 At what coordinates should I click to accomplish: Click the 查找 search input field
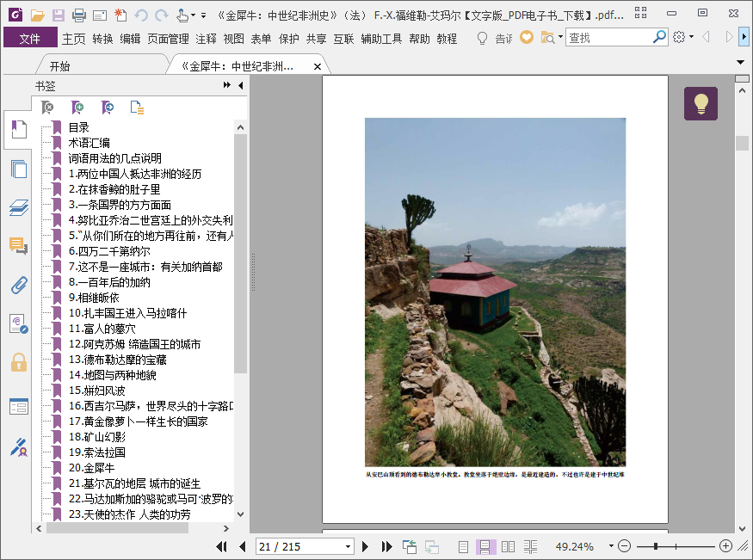[609, 37]
